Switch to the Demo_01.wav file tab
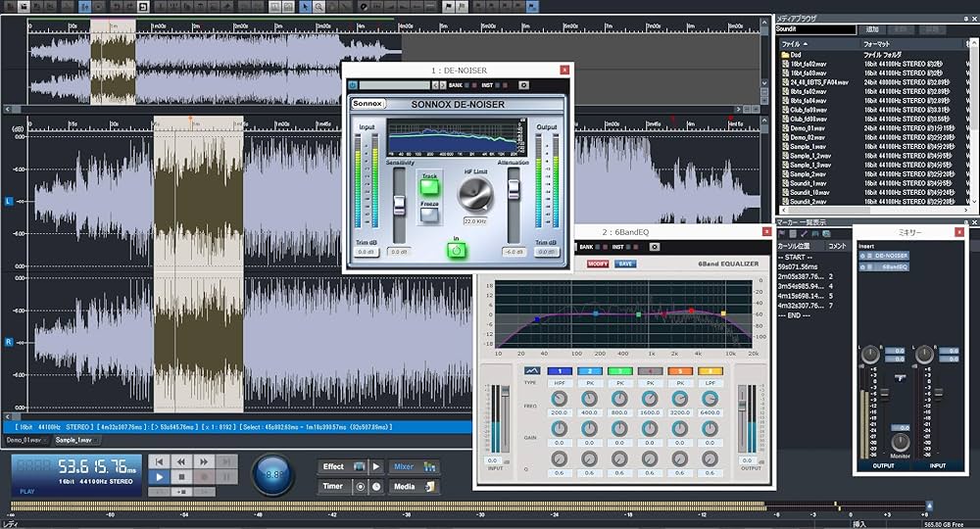This screenshot has width=980, height=529. click(x=24, y=440)
